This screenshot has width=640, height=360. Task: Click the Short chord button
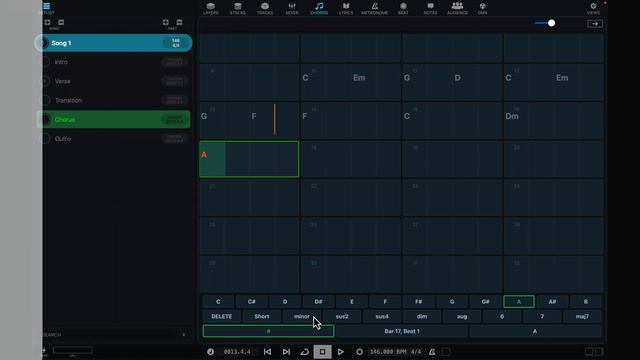262,316
